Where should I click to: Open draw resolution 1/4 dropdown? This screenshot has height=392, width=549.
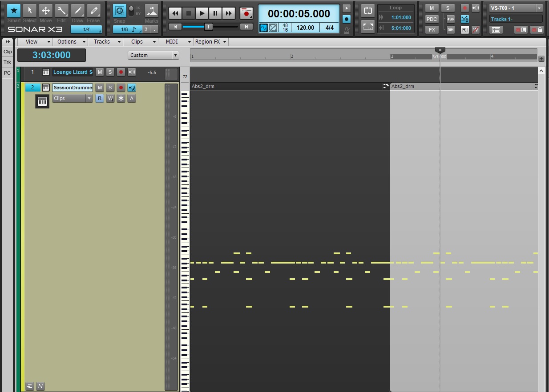(x=86, y=29)
